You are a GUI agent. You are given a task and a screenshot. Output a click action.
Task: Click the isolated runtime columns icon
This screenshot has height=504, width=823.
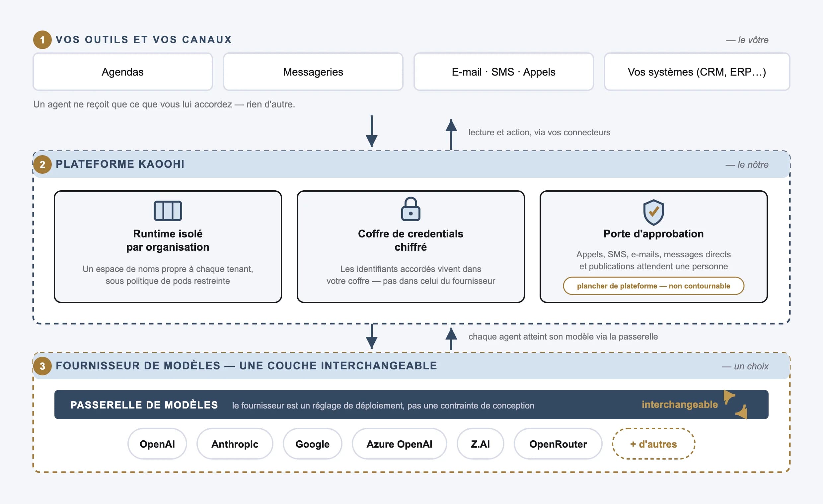pos(168,211)
